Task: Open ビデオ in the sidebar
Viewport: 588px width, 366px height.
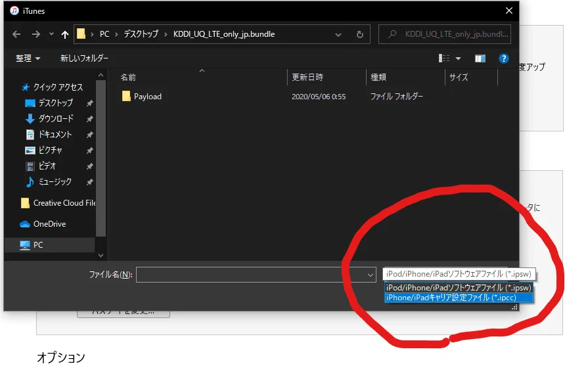Action: (x=41, y=166)
